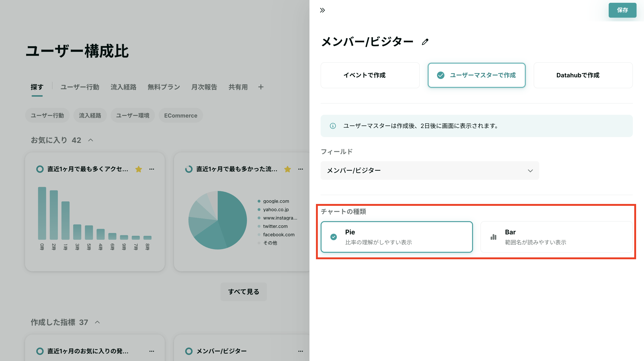The height and width of the screenshot is (361, 644).
Task: Open more options on 直近1ヶ月のお気に入りの発 card
Action: tap(151, 351)
